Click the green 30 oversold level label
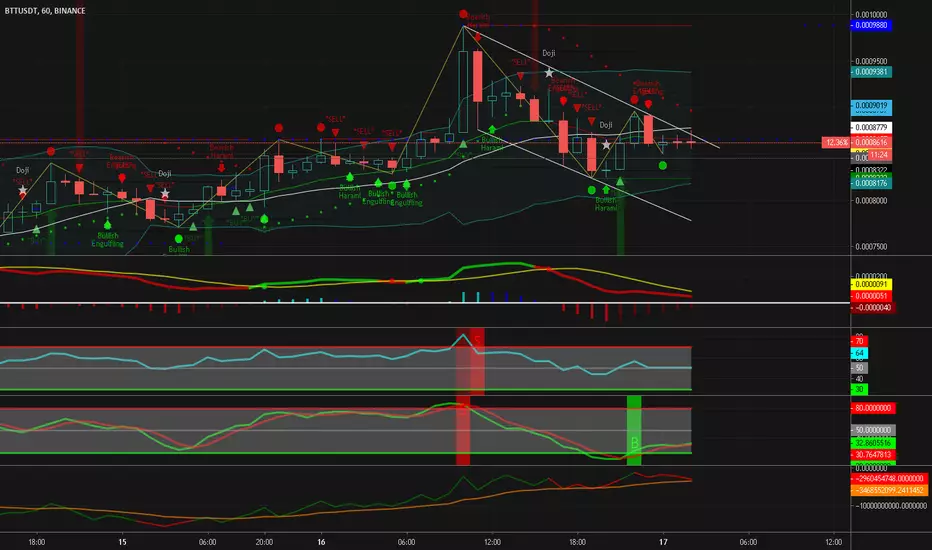The height and width of the screenshot is (550, 932). [x=859, y=389]
